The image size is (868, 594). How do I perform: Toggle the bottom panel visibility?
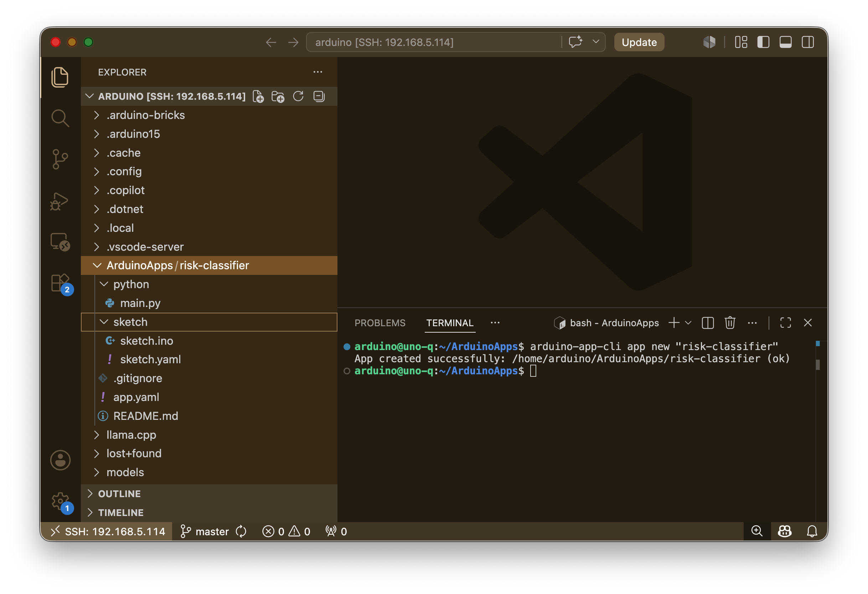(x=785, y=42)
